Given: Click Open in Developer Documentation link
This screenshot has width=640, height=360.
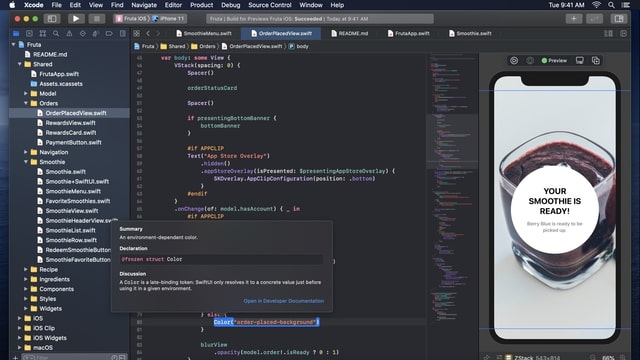Looking at the screenshot, I should (x=284, y=301).
